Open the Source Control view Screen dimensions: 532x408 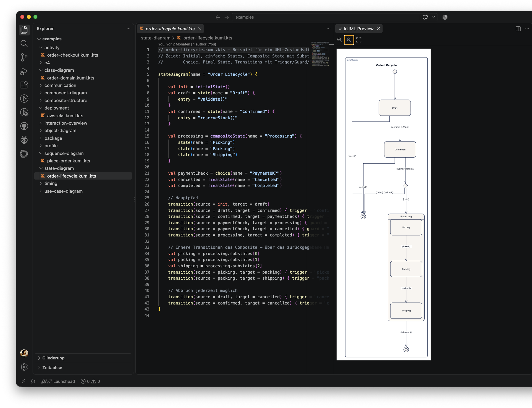point(24,57)
